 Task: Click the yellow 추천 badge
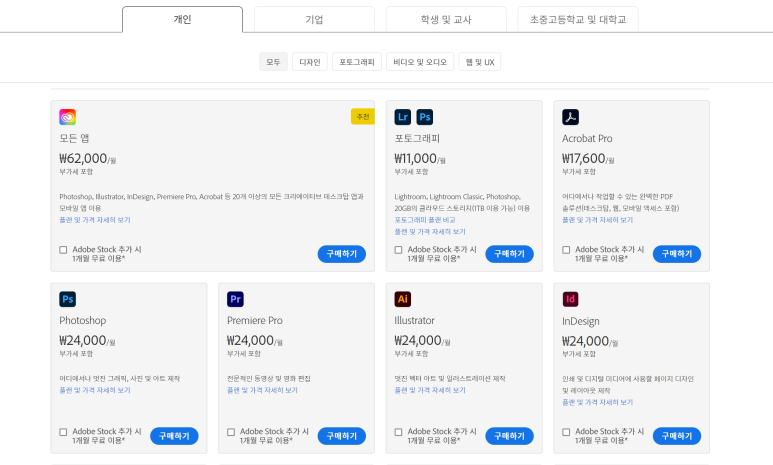(363, 116)
